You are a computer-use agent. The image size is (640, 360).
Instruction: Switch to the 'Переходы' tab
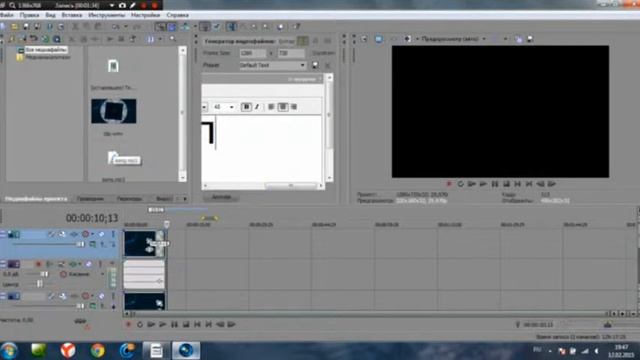[129, 199]
